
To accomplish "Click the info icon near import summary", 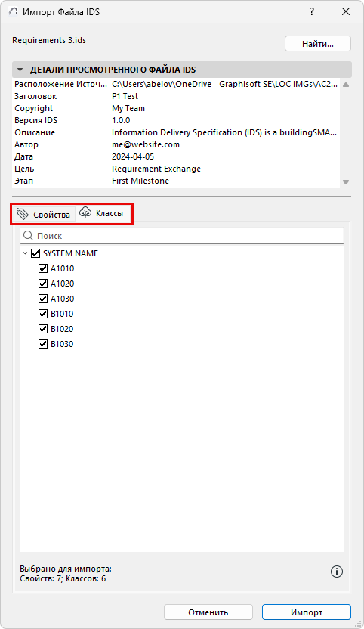I will (x=336, y=572).
